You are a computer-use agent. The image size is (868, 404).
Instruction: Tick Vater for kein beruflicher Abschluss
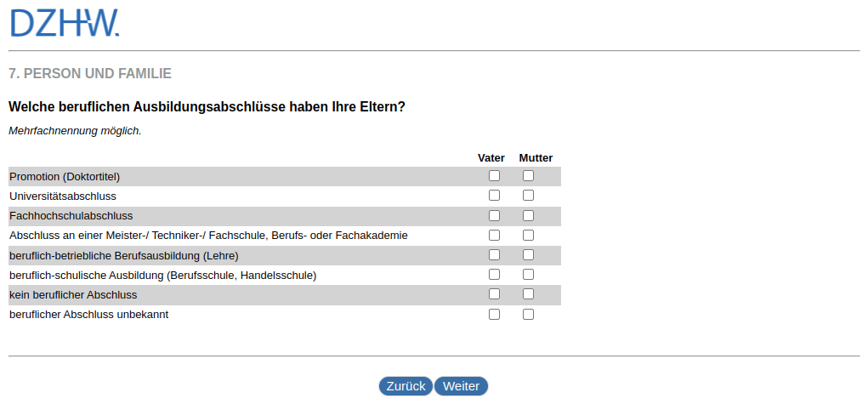tap(494, 294)
